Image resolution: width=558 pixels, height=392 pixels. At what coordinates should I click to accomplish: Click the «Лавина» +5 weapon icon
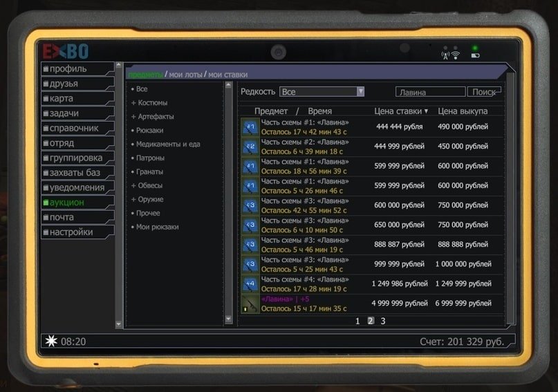(250, 304)
